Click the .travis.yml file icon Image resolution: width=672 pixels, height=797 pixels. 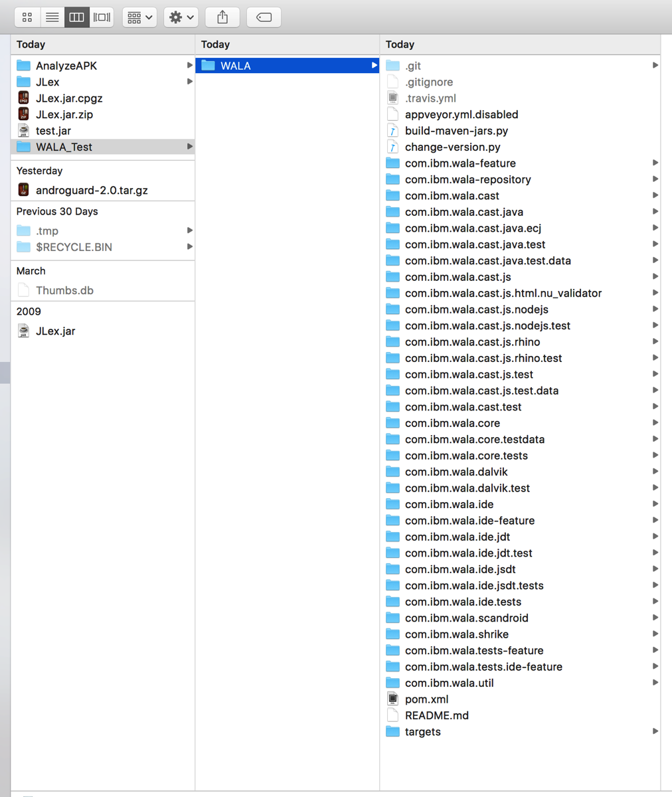[393, 98]
